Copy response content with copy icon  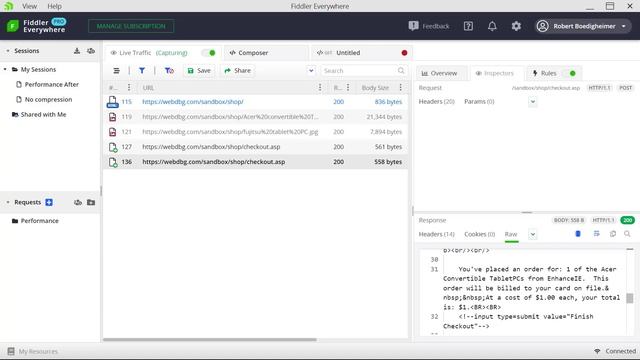point(613,234)
